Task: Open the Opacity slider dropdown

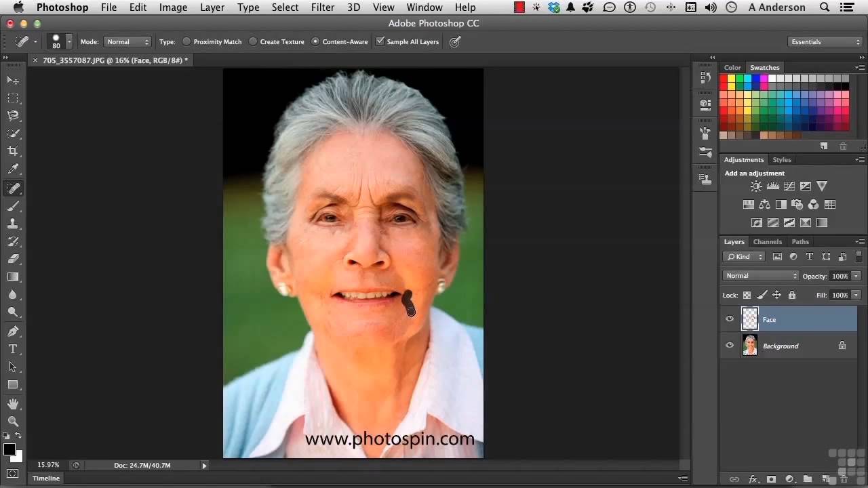Action: click(x=856, y=276)
